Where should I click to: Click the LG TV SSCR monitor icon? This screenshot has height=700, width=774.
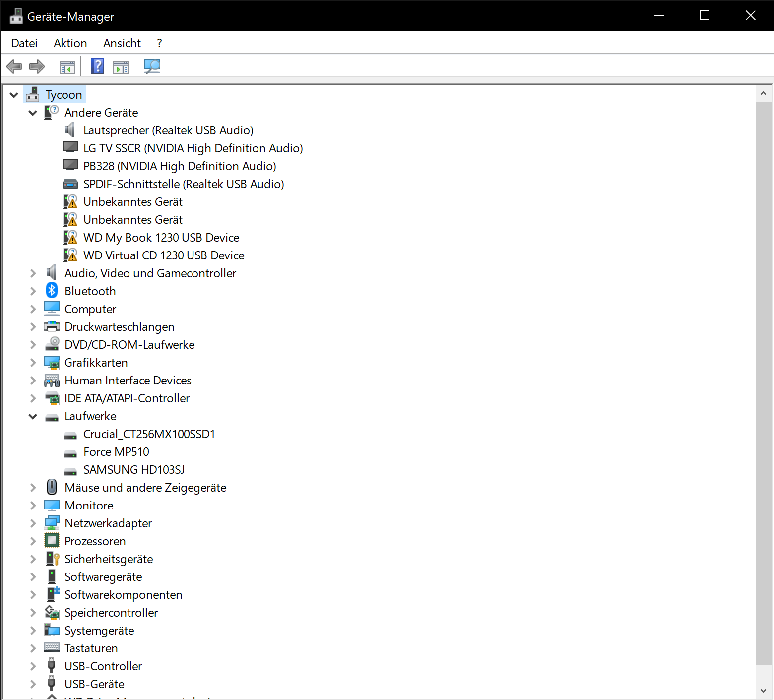(70, 147)
